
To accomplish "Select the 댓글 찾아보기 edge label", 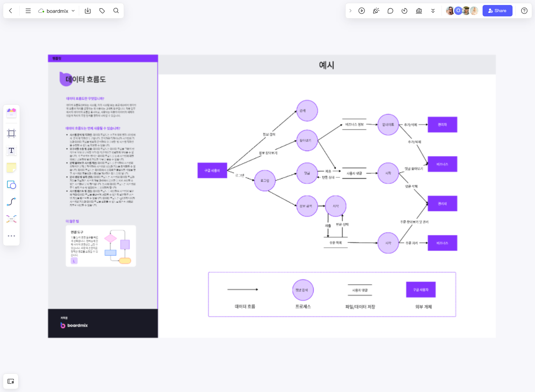I will point(414,169).
